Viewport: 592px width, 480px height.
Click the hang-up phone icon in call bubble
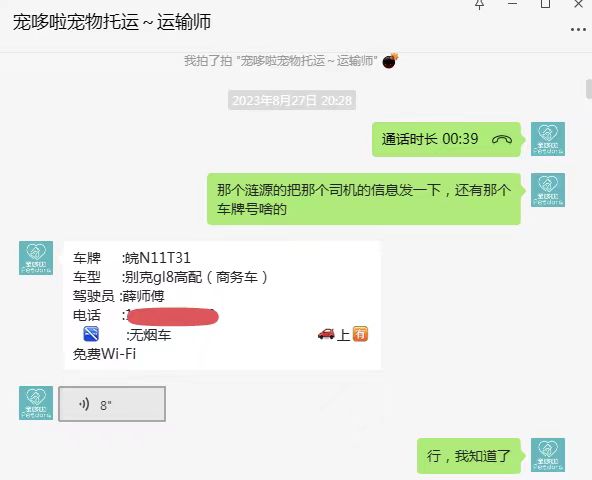click(502, 139)
